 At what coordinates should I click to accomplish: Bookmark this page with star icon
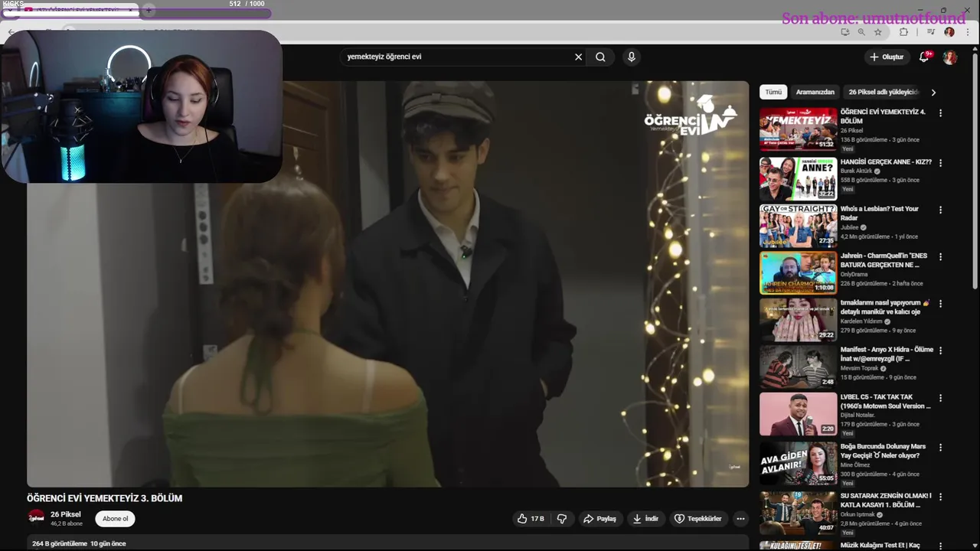(878, 32)
